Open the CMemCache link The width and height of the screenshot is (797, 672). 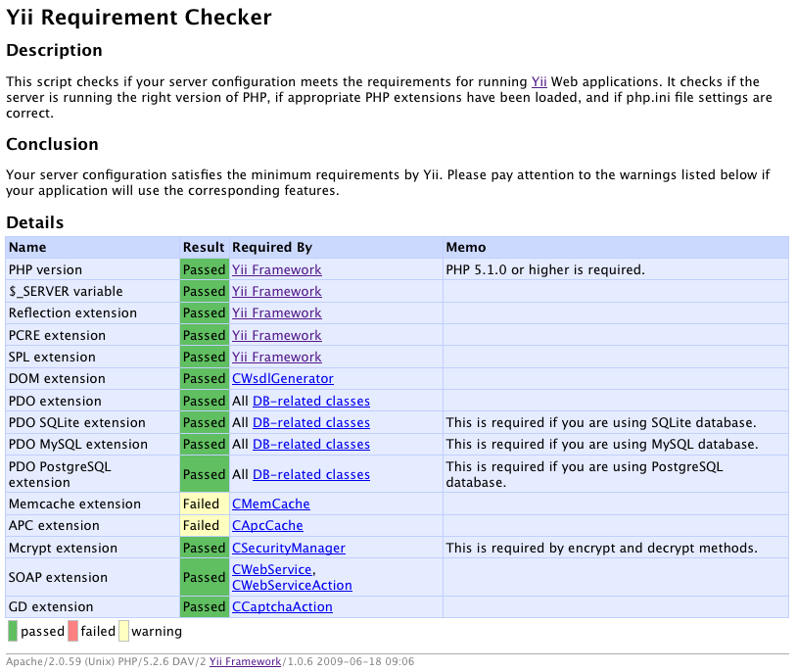[270, 504]
